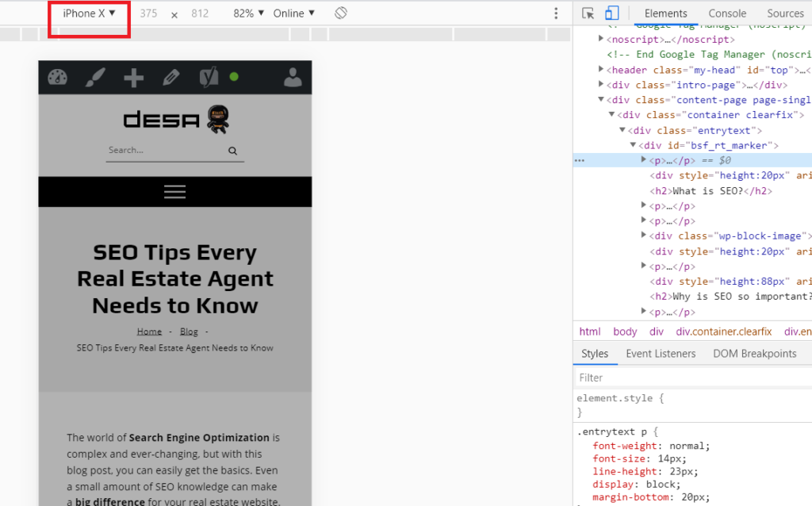Open the ellipsis menu beside selected node
This screenshot has height=506, width=812.
(580, 160)
